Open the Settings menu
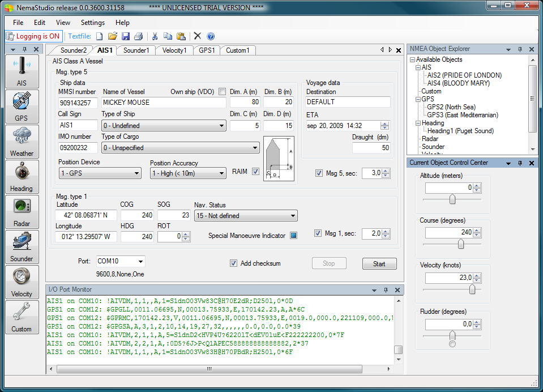 click(92, 23)
